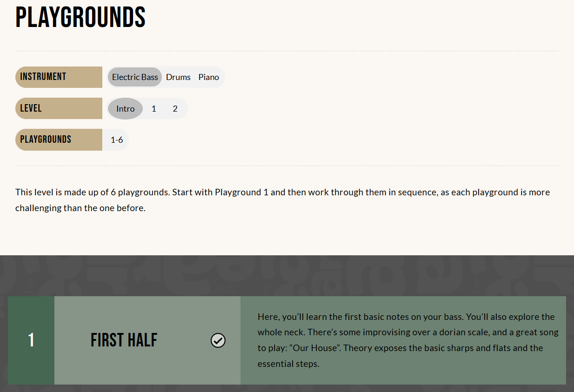This screenshot has width=574, height=392.
Task: Click the Playgrounds filter label
Action: (x=59, y=140)
